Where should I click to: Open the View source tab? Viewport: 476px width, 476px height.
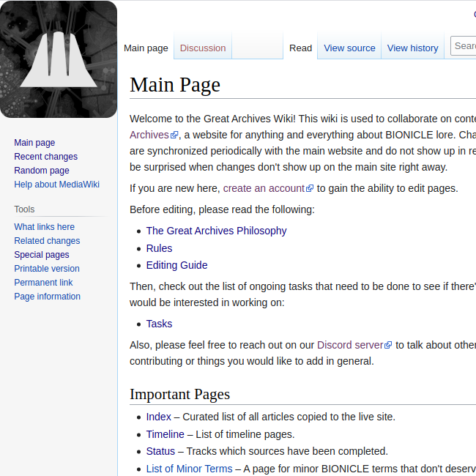(x=349, y=48)
